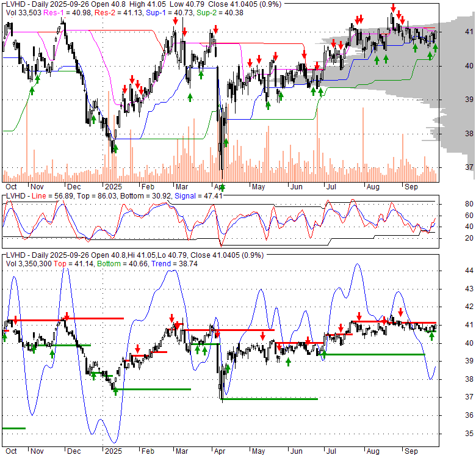Click the 'Sep' label under the lower chart
Viewport: 476px width, 455px height.
(411, 451)
